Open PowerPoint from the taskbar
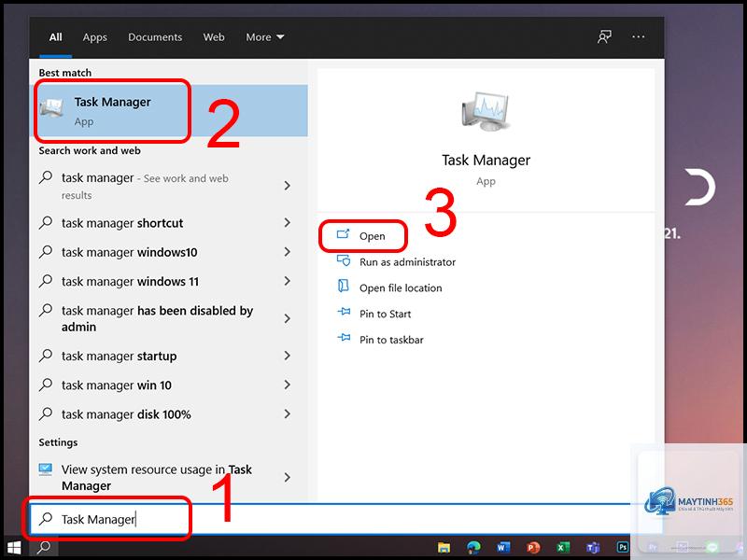747x560 pixels. click(533, 548)
